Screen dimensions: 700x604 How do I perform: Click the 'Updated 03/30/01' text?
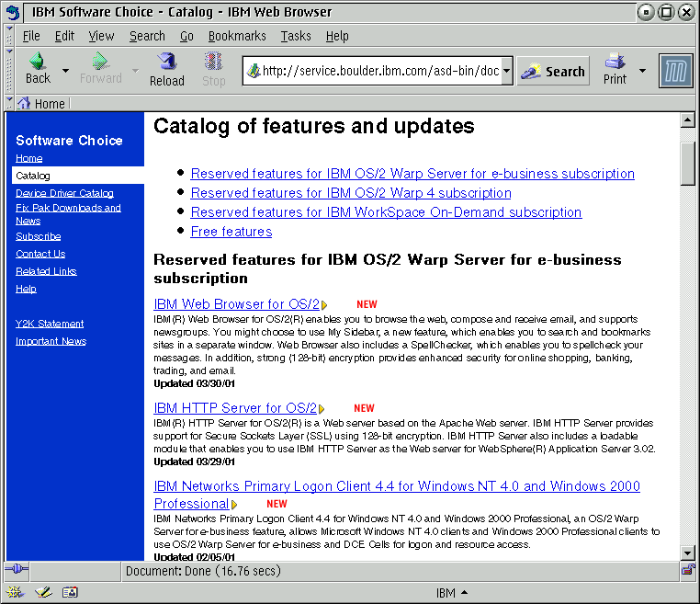pyautogui.click(x=194, y=383)
